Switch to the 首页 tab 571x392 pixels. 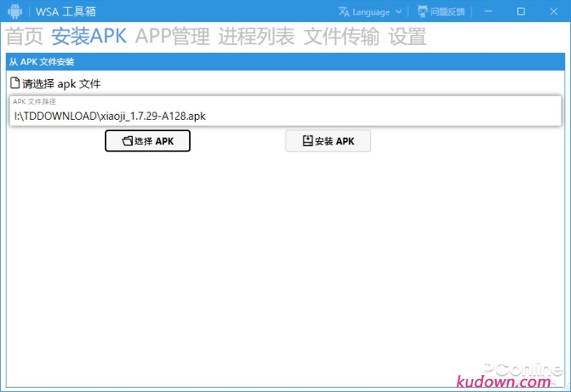24,37
